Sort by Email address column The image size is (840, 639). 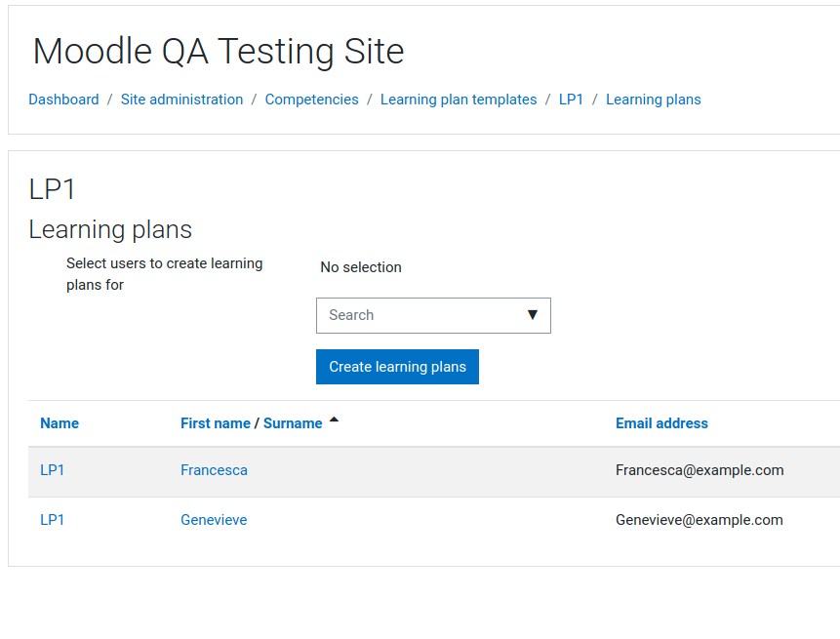point(661,423)
